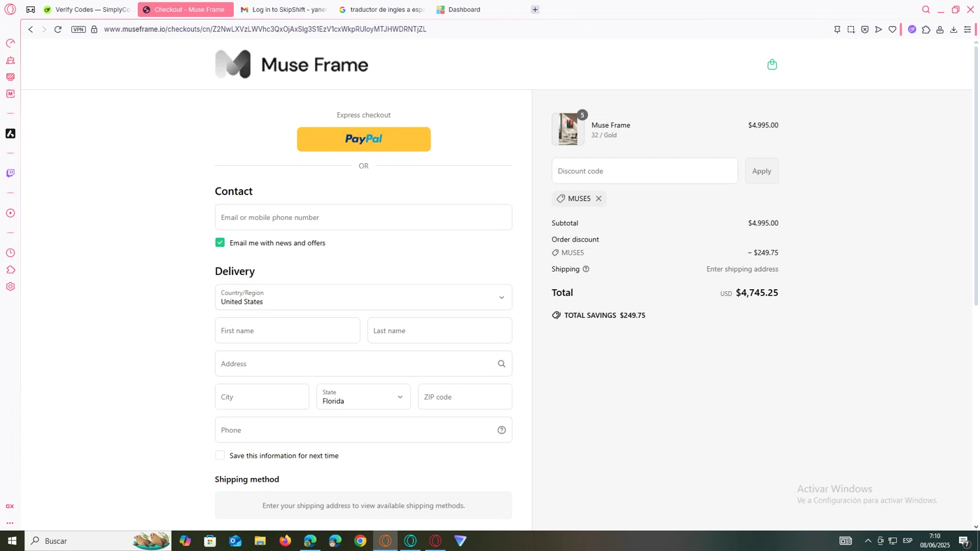The height and width of the screenshot is (551, 980).
Task: Open the sidebar player icon
Action: point(10,213)
